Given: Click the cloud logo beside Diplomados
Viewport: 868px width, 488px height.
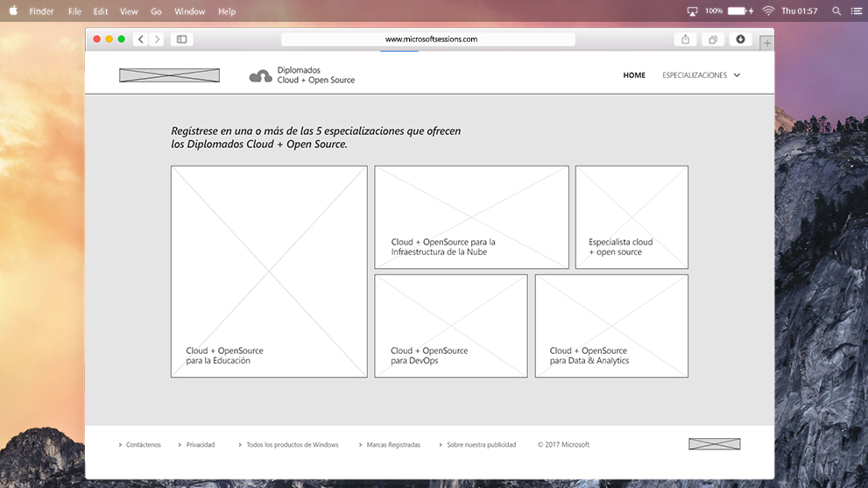Looking at the screenshot, I should 260,76.
